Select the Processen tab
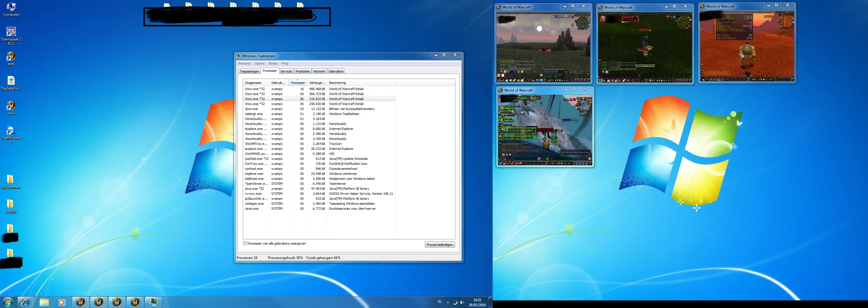This screenshot has width=868, height=308. pos(269,71)
